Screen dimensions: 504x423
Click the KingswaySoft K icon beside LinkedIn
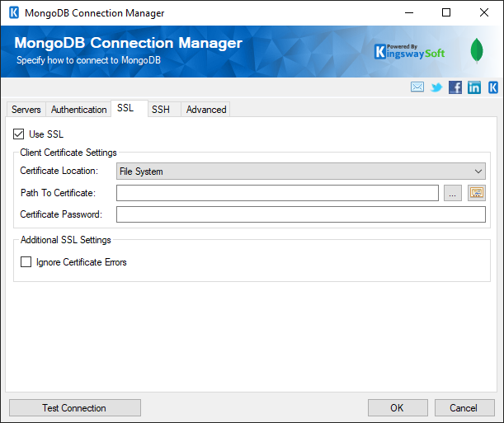pos(493,87)
